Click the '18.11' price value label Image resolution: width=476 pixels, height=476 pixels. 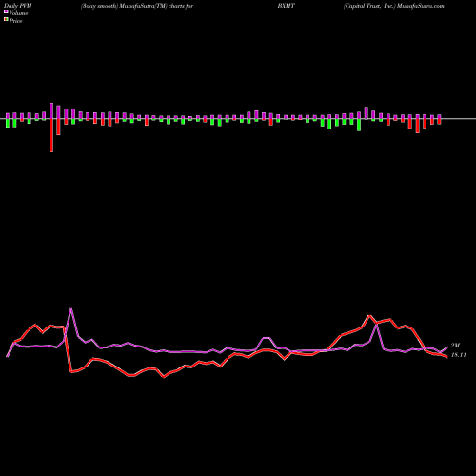point(458,355)
